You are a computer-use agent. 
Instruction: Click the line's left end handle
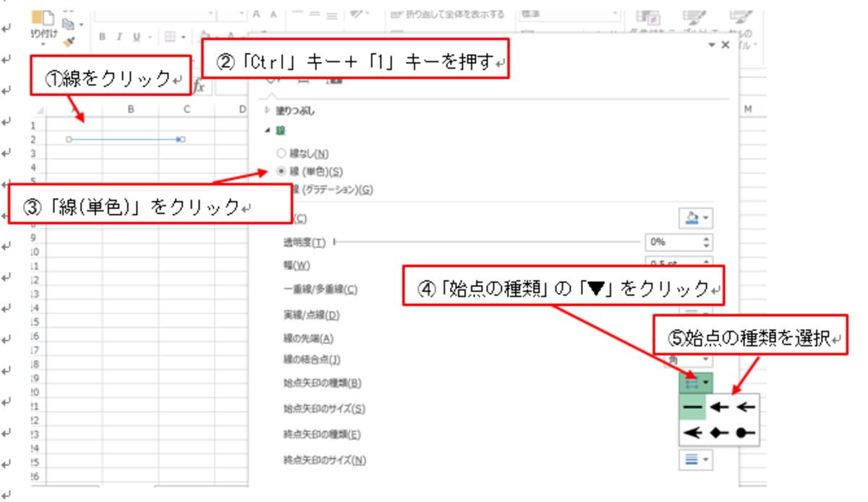click(x=69, y=139)
